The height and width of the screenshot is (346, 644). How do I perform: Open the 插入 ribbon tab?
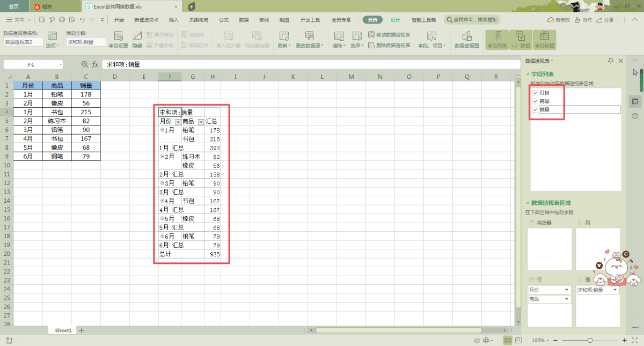pyautogui.click(x=174, y=20)
